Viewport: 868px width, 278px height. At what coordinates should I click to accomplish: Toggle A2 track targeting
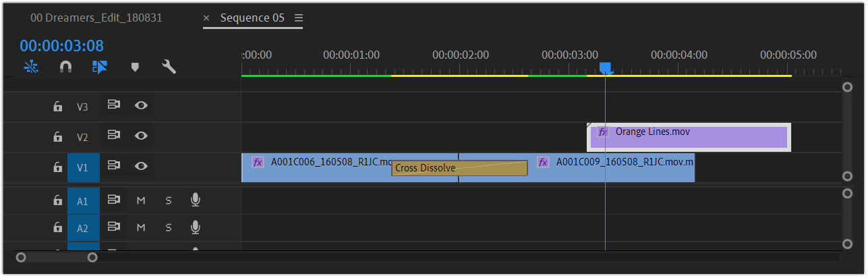coord(84,229)
